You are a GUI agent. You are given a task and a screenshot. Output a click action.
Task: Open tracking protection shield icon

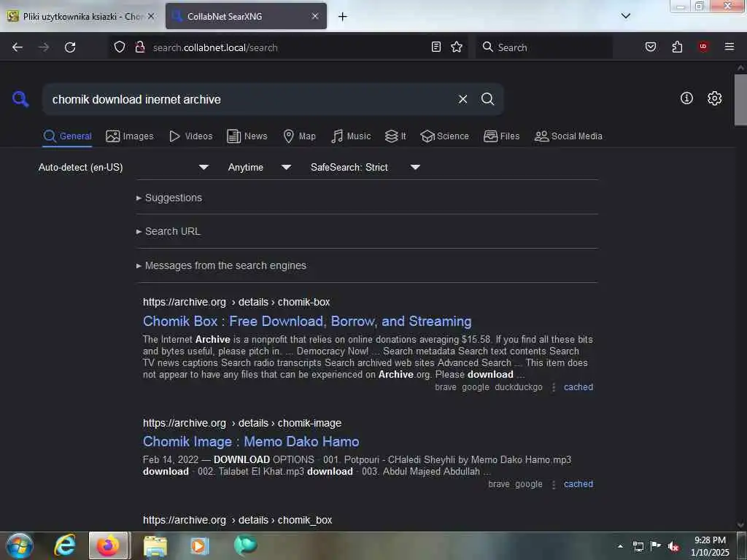click(x=120, y=47)
